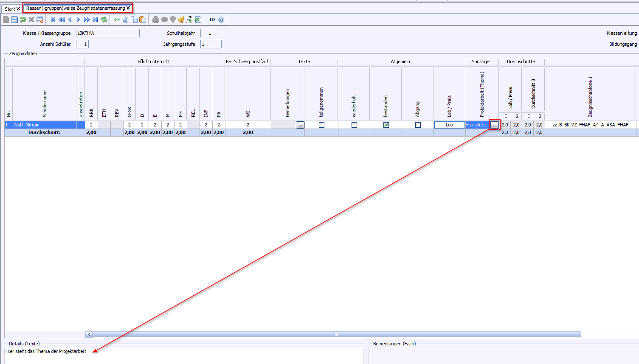639x364 pixels.
Task: Open the 'Lob / Preis' cell showing Lob
Action: tap(449, 125)
